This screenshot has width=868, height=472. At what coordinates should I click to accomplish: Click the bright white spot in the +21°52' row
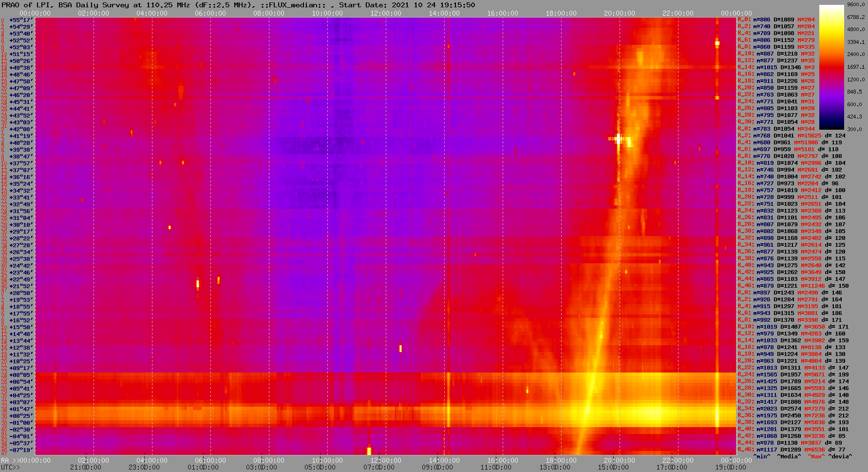[198, 283]
